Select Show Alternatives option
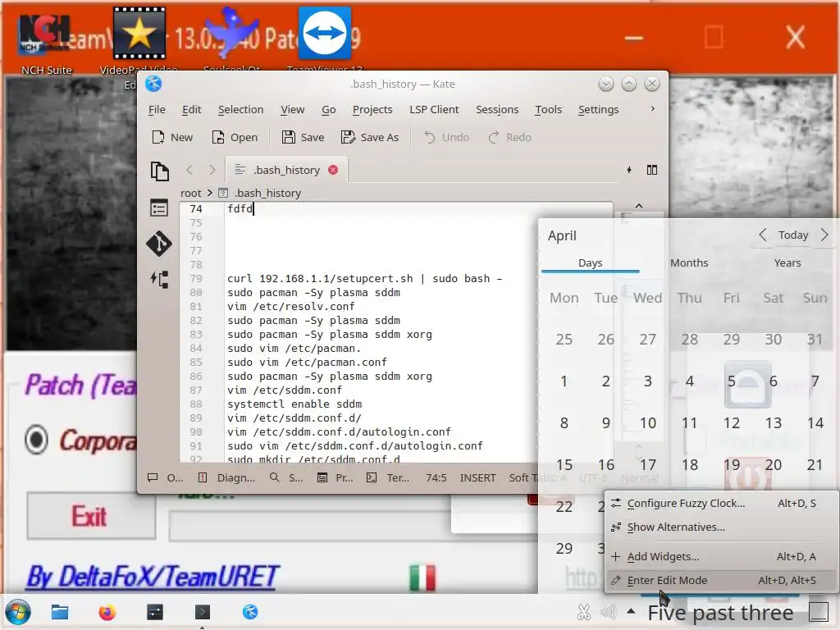The height and width of the screenshot is (630, 840). point(722,527)
